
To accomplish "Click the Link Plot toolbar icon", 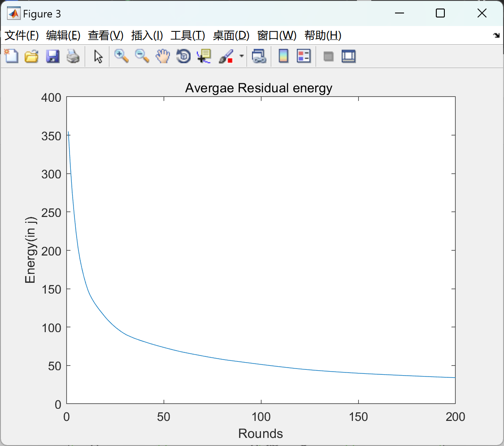I will click(259, 56).
